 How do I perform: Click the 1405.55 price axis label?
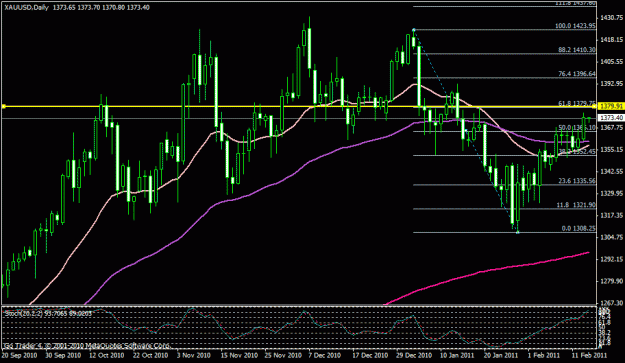(x=612, y=62)
